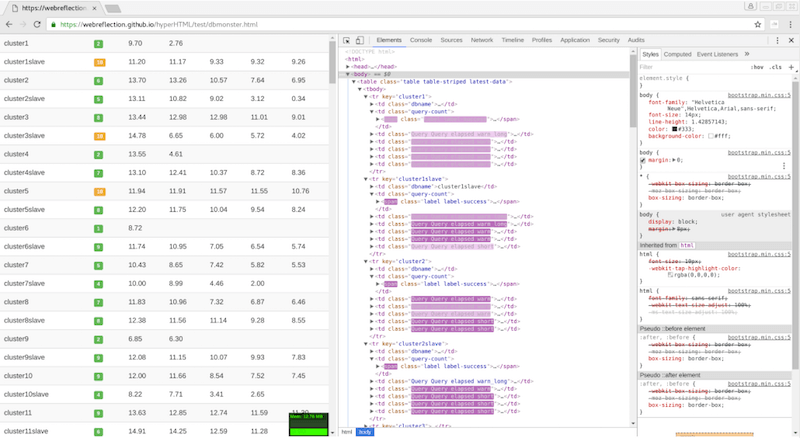Screen dimensions: 800x438
Task: Add a new style rule with plus
Action: point(791,67)
